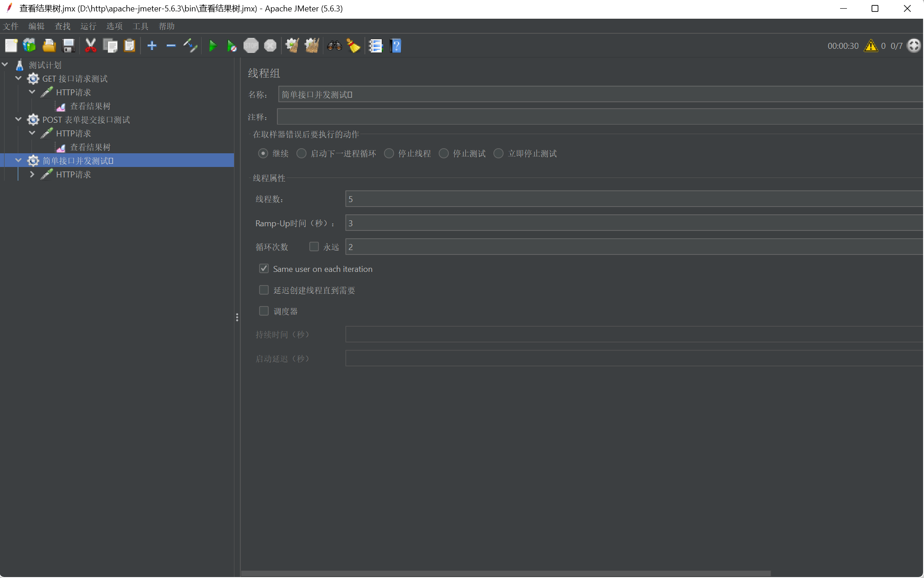Click the Cut scissors icon
The height and width of the screenshot is (578, 924).
[90, 46]
